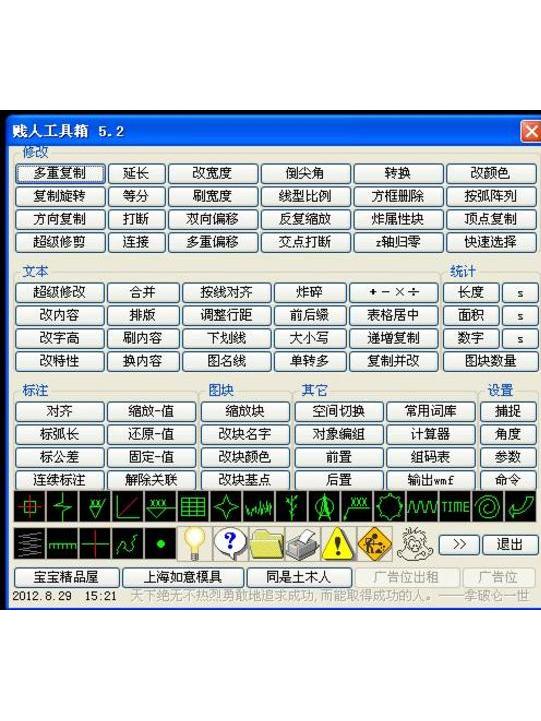This screenshot has height=721, width=541.
Task: Pick the curved return arrow icon
Action: (520, 506)
